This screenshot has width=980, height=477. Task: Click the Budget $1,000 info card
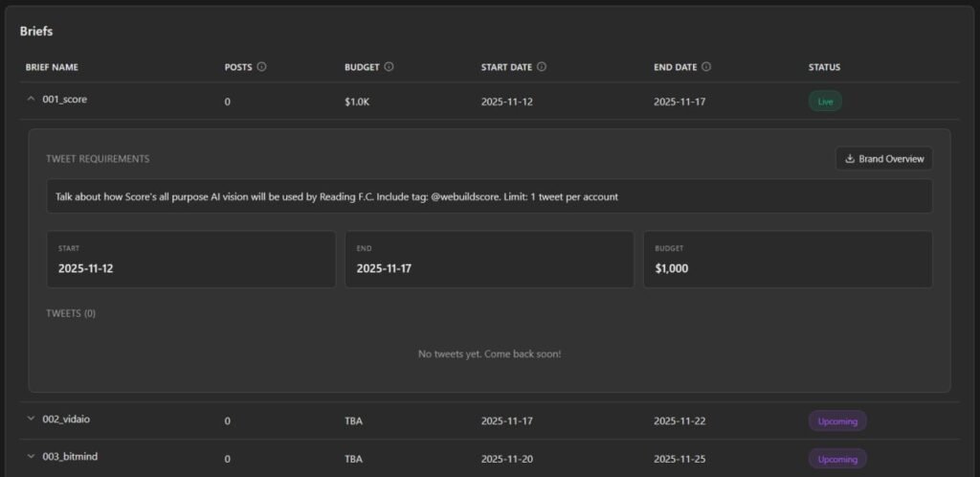[x=787, y=259]
